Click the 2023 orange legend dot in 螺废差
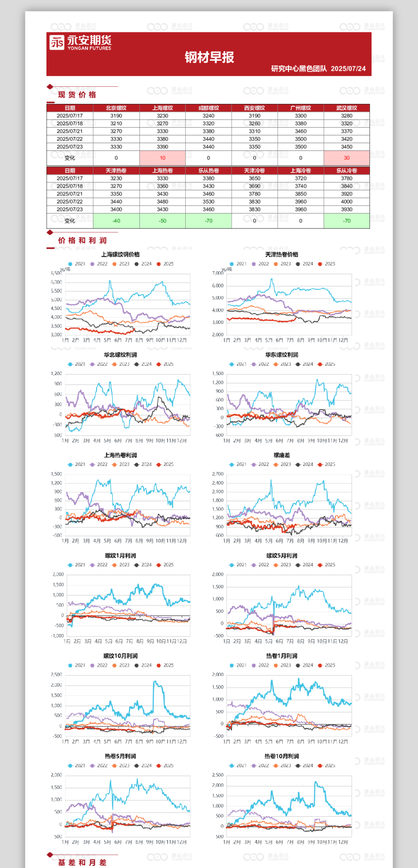 (x=276, y=464)
